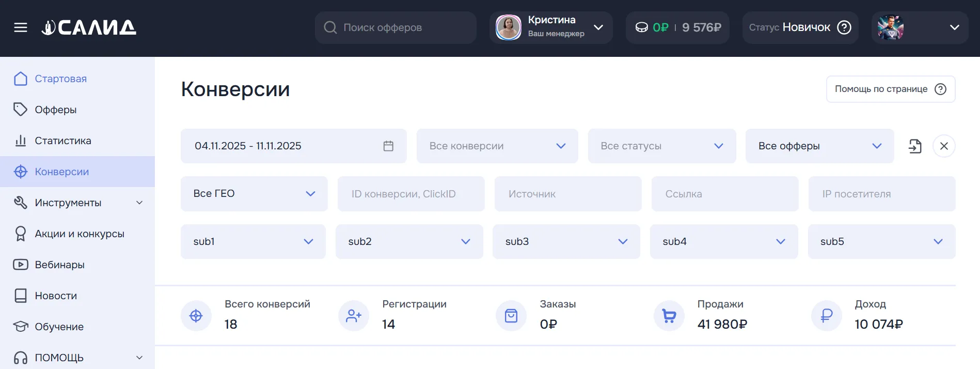Click the Офферы tag icon
980x369 pixels.
click(x=21, y=110)
